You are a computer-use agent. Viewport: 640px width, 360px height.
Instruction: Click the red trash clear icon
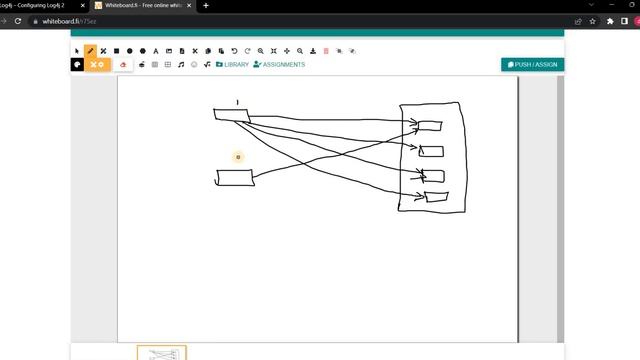click(326, 51)
